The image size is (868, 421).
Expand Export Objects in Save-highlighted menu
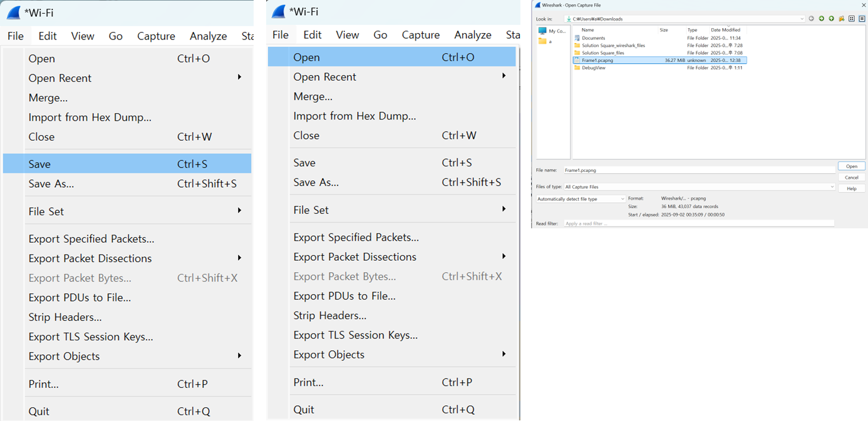click(x=239, y=356)
